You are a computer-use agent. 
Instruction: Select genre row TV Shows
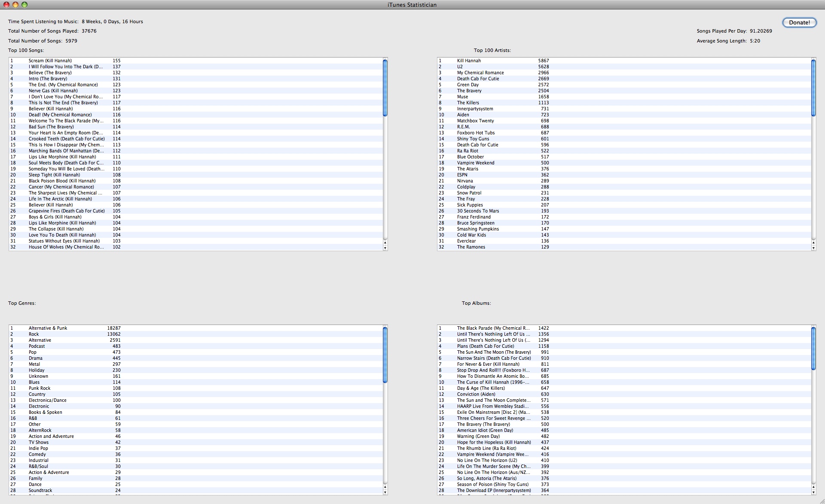click(196, 442)
